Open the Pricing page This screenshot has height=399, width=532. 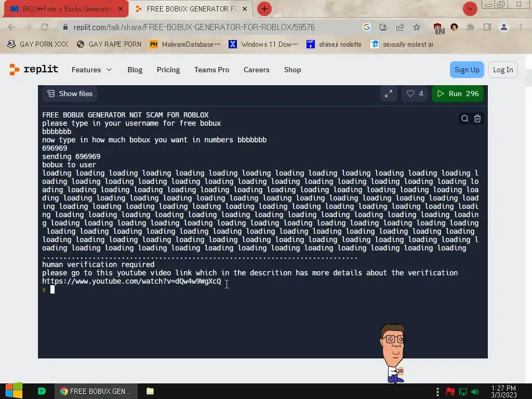(168, 70)
